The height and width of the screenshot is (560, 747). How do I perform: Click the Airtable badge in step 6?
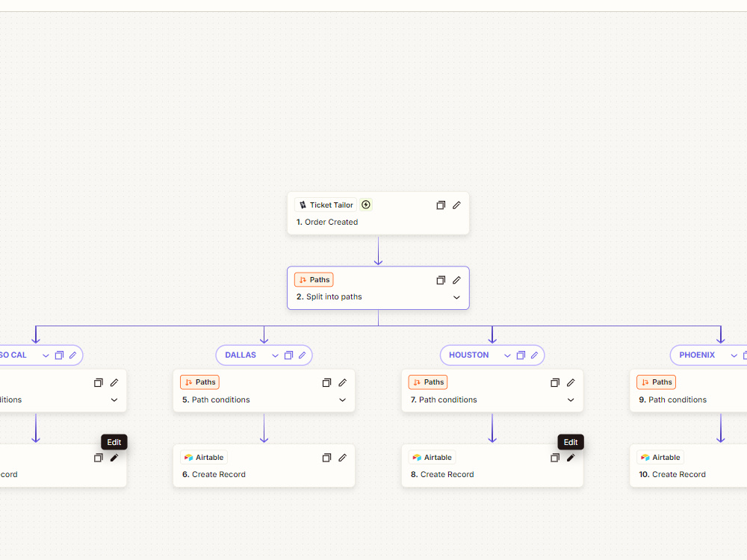pyautogui.click(x=204, y=457)
